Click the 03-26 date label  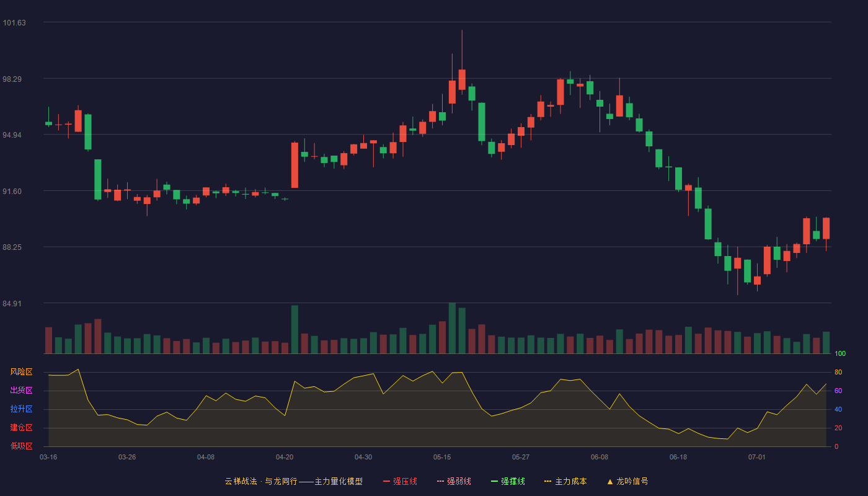pos(127,457)
